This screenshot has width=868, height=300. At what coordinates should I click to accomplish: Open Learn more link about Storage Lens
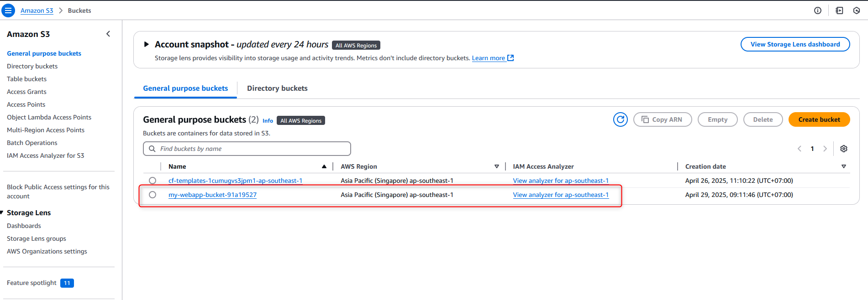pyautogui.click(x=488, y=58)
